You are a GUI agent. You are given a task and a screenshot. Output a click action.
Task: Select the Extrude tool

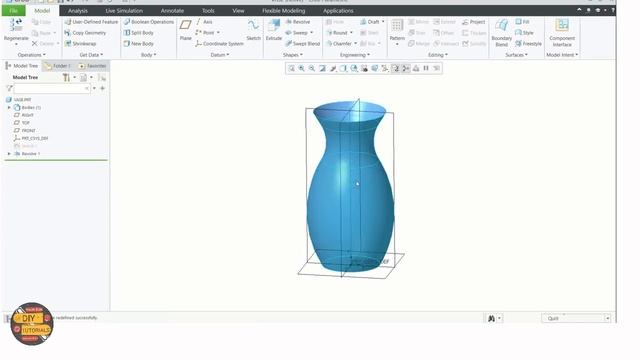273,30
